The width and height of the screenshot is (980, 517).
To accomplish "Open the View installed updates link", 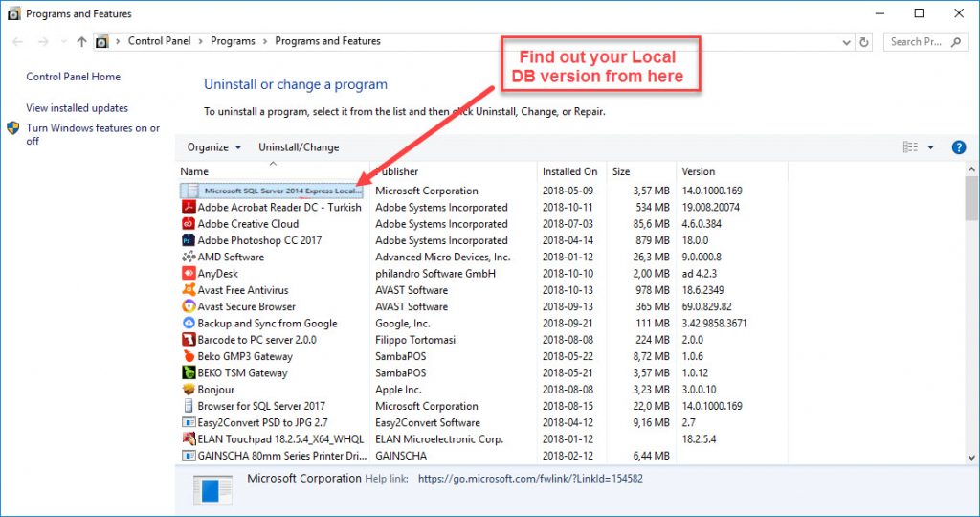I will pyautogui.click(x=77, y=108).
